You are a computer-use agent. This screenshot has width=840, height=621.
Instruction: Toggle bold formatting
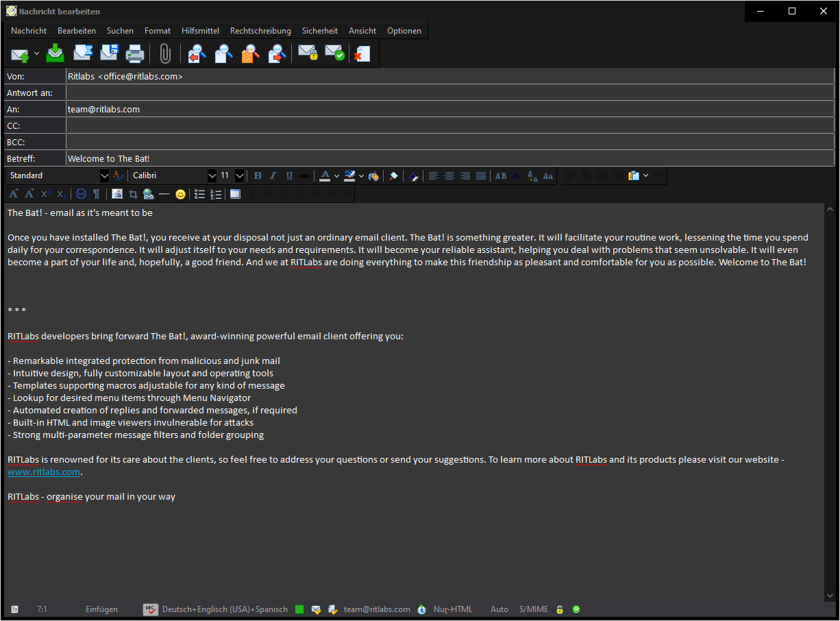(x=258, y=175)
